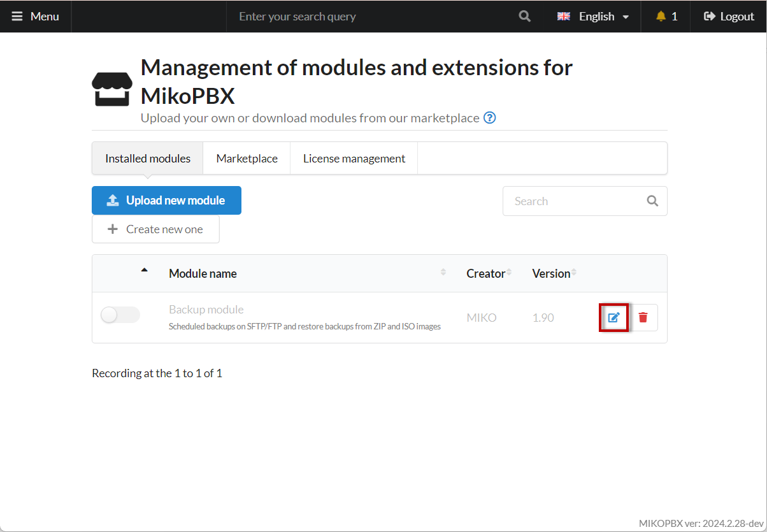Click the marketplace store icon in header
The height and width of the screenshot is (532, 767).
pos(112,89)
